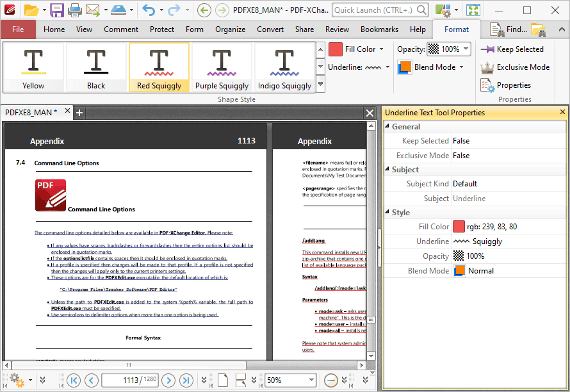Click the Quick Launch search field
Viewport: 570px width, 392px height.
tap(380, 10)
